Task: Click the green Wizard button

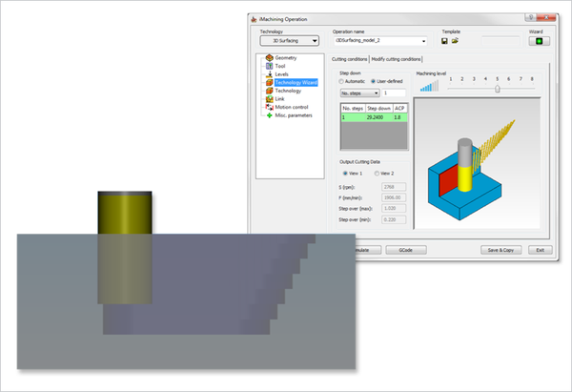Action: tap(543, 41)
